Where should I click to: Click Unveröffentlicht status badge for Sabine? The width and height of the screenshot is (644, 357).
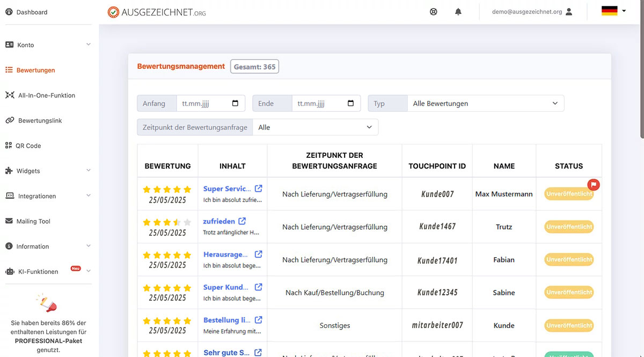[x=569, y=293]
